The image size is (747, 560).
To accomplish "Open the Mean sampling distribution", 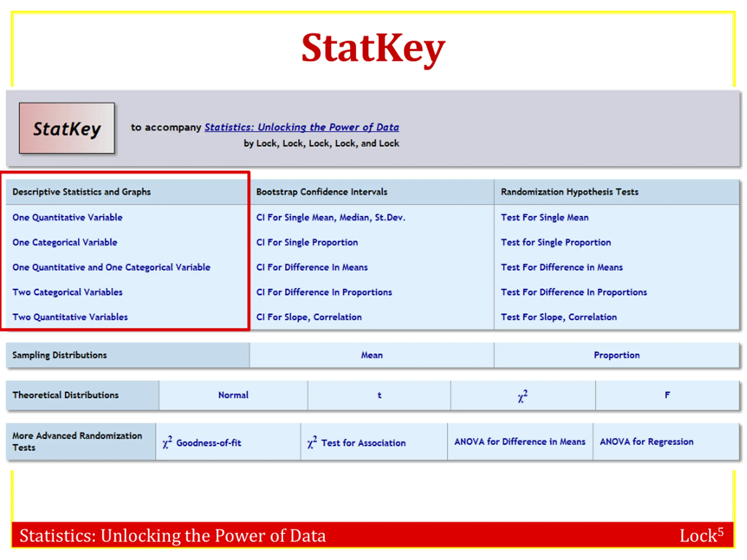I will point(371,355).
